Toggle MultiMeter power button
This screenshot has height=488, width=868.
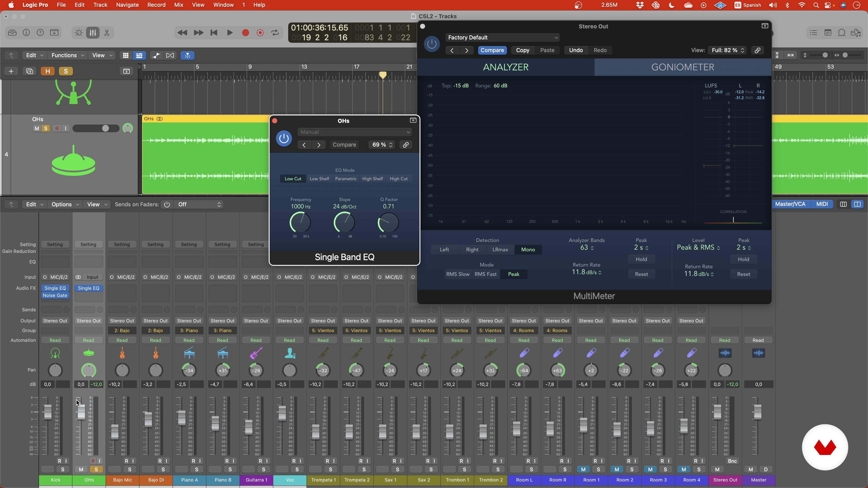point(432,44)
